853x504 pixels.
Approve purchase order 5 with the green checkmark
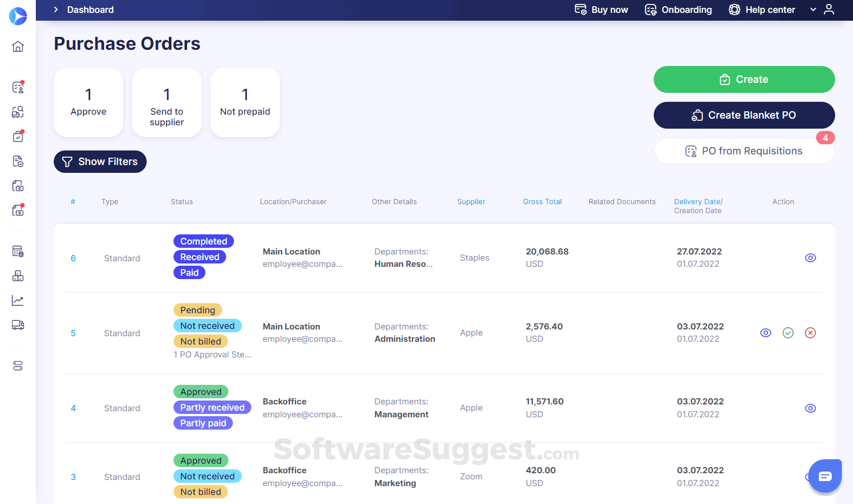click(x=788, y=332)
